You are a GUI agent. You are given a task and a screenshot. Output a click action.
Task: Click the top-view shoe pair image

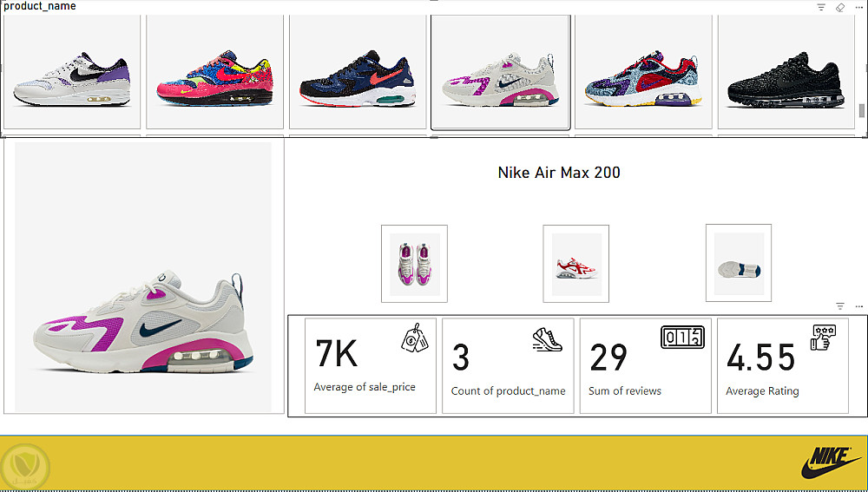tap(414, 264)
